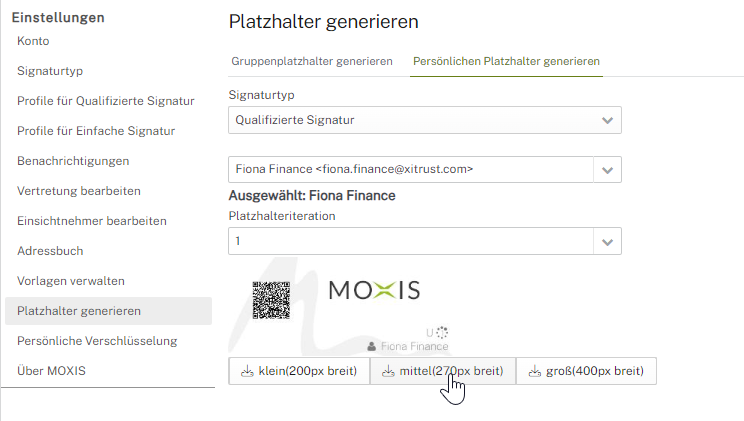Open Konto settings
The height and width of the screenshot is (421, 744).
point(33,41)
